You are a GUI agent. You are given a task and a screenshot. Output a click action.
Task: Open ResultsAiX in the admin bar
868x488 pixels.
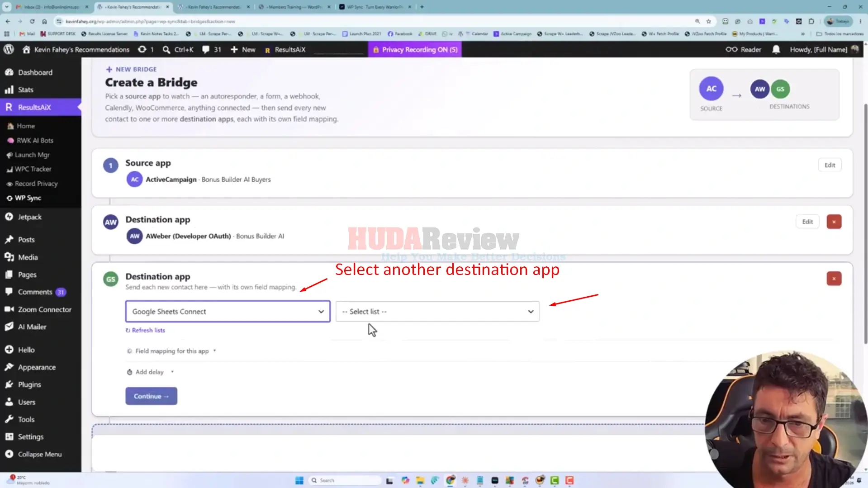[x=285, y=49]
